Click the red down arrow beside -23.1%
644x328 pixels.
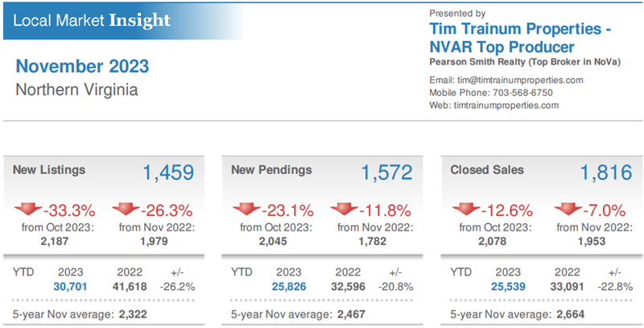click(x=246, y=210)
